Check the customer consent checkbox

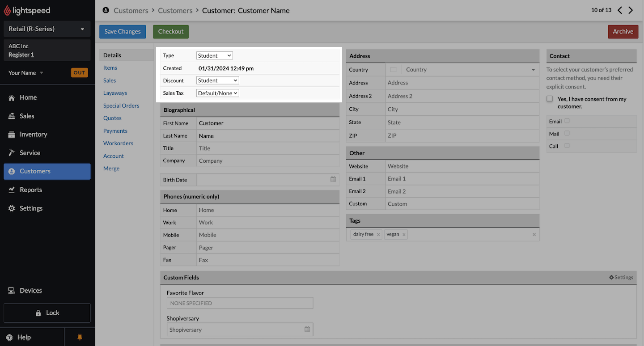[x=550, y=99]
